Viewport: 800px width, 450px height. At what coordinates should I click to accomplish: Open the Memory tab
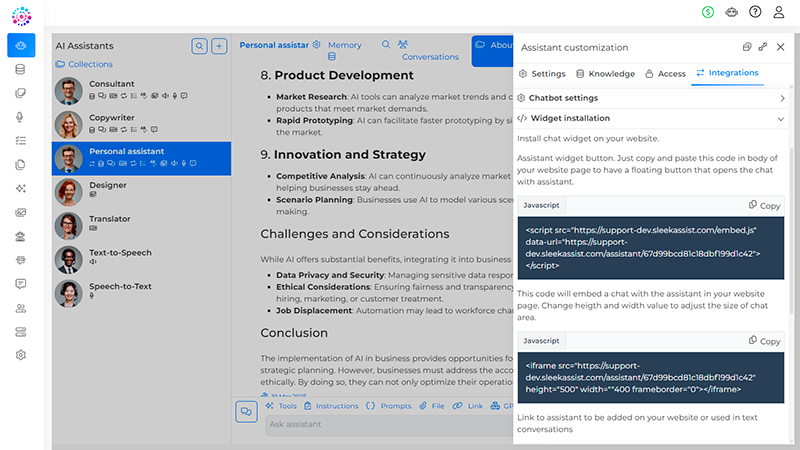(x=344, y=49)
